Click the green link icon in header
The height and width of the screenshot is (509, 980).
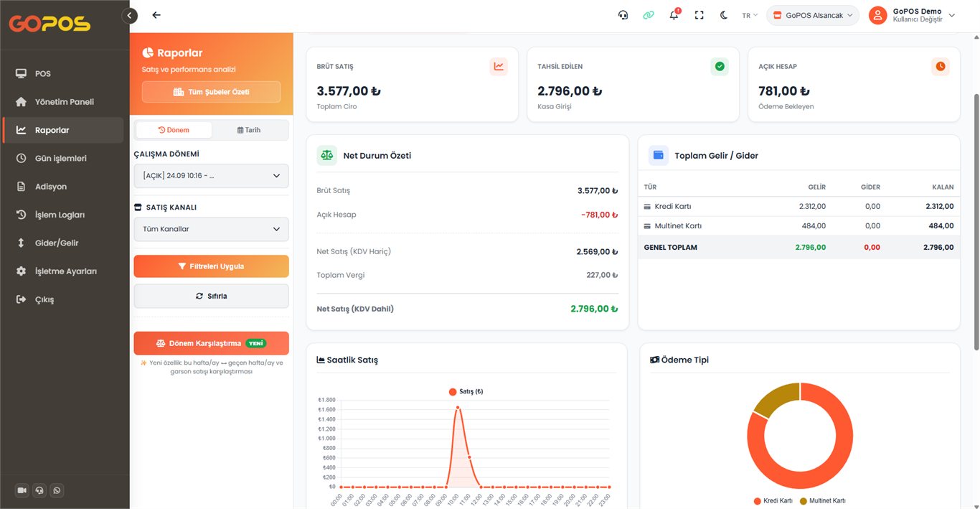point(649,15)
